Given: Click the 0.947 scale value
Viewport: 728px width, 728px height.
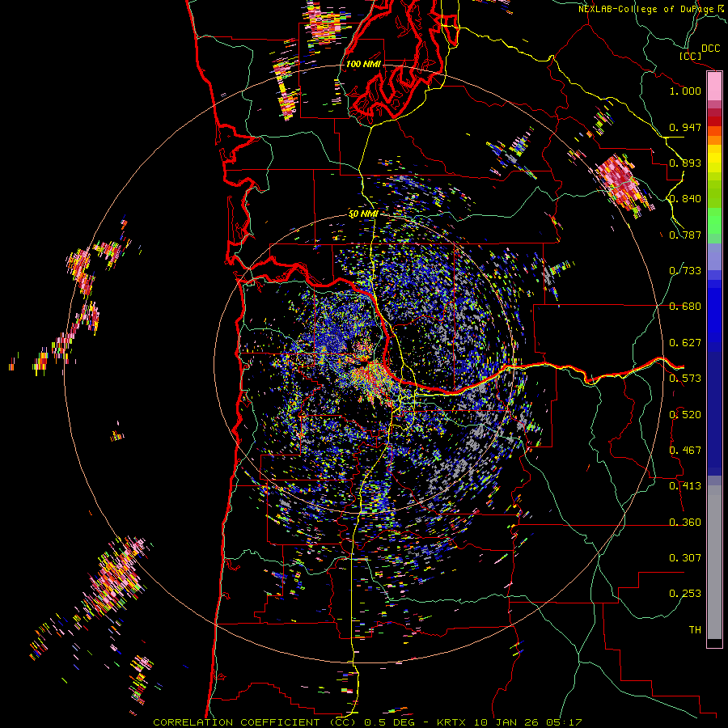Looking at the screenshot, I should coord(685,127).
